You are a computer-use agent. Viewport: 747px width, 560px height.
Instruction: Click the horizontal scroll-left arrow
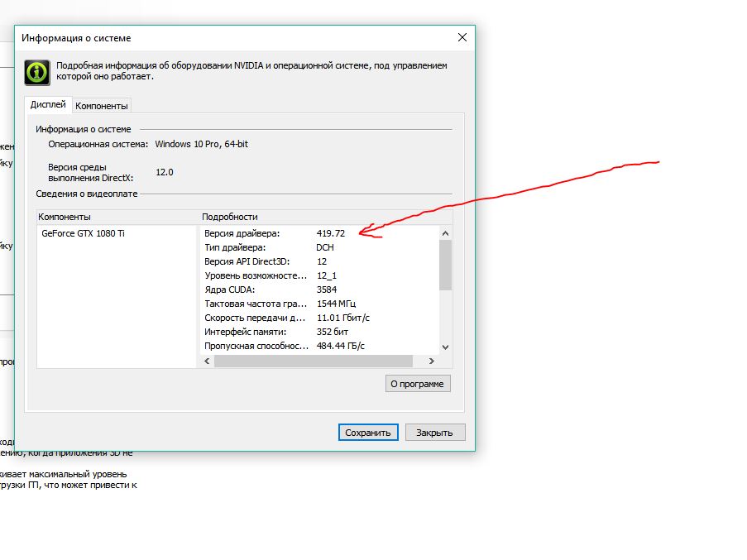coord(207,361)
